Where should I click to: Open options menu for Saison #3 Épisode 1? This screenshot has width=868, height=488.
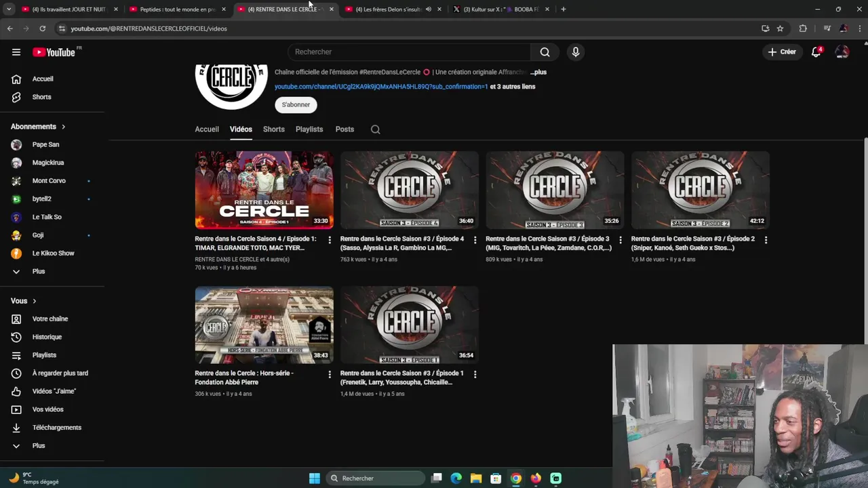click(x=475, y=374)
